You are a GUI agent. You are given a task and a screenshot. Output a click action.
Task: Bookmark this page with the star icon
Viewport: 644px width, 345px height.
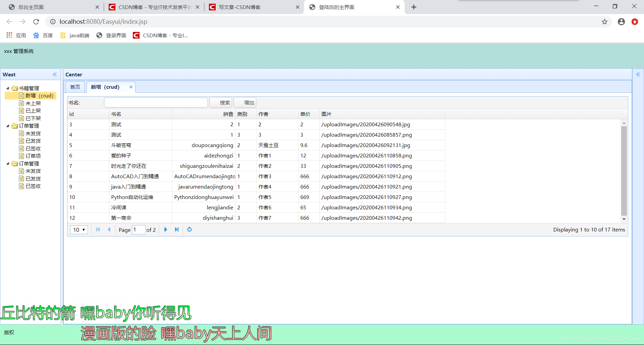coord(604,22)
